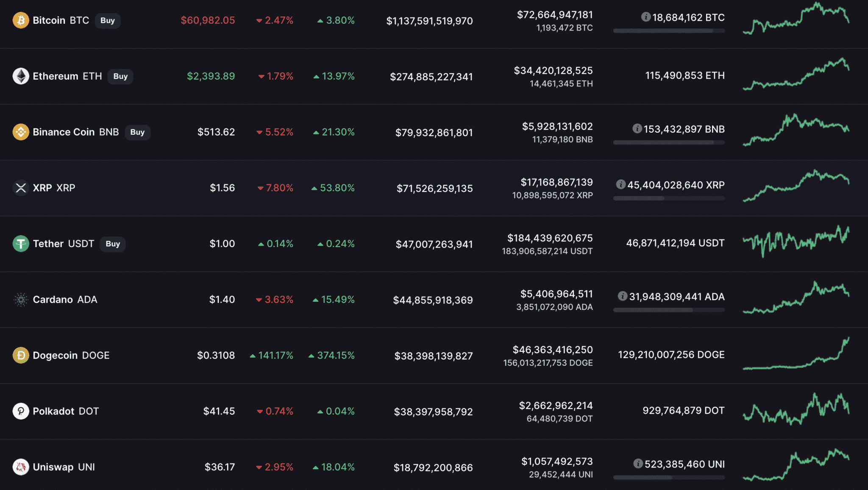Click the Polkadot logo icon

click(20, 411)
